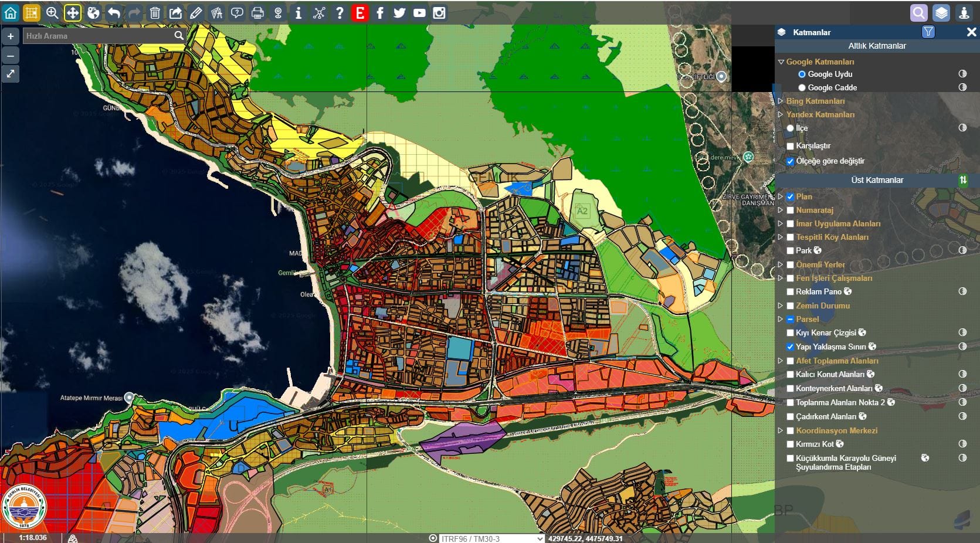980x543 pixels.
Task: Close the Katmanlar panel
Action: coord(971,32)
